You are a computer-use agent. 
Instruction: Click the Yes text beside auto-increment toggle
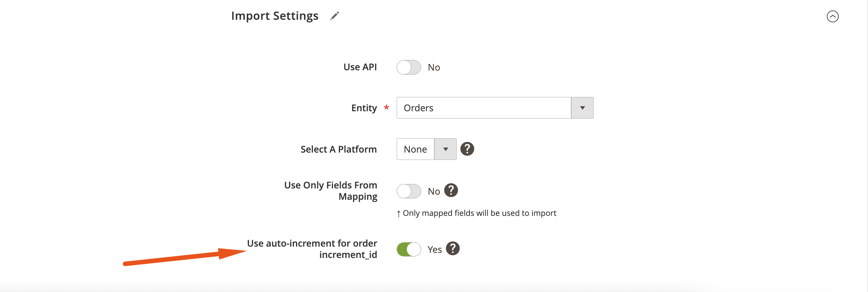(x=434, y=250)
